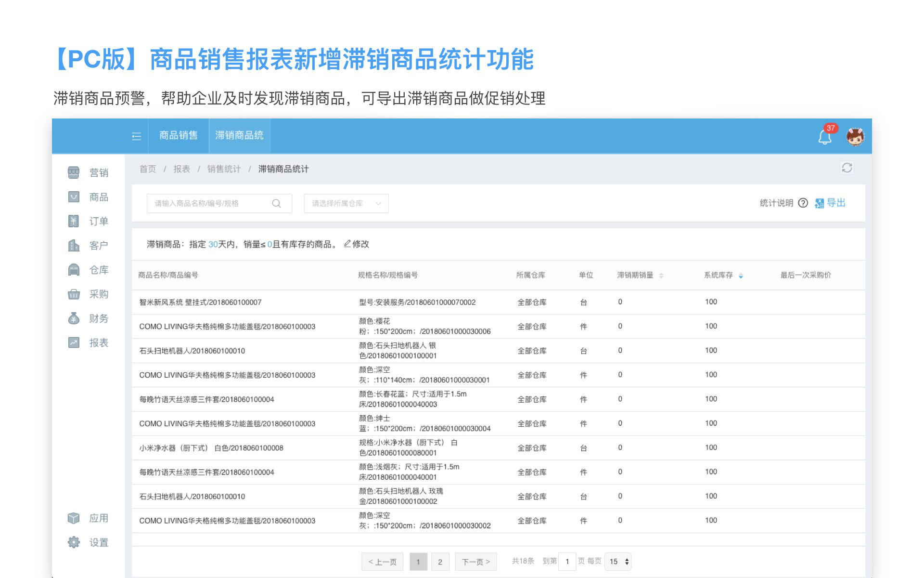Switch to the 商品销售 tab

[178, 135]
